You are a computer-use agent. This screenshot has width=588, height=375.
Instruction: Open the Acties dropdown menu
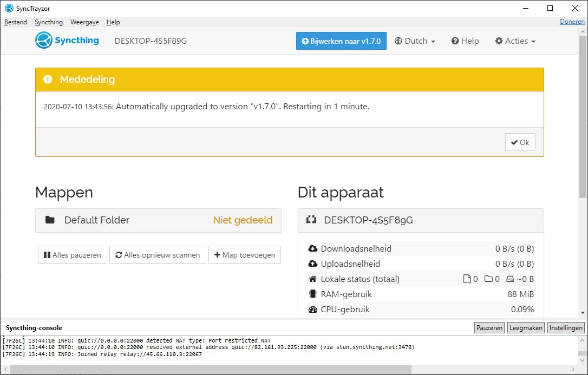pos(515,41)
